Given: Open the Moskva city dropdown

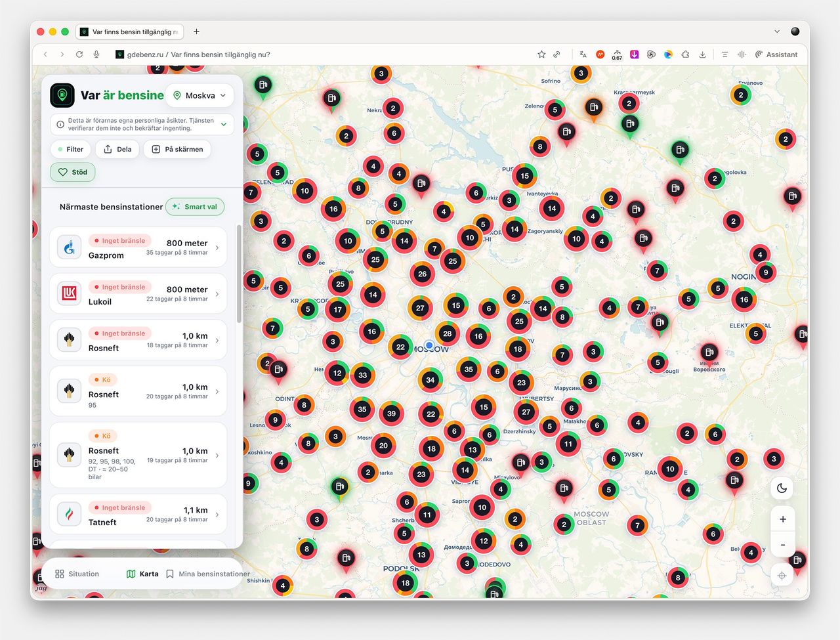Looking at the screenshot, I should [200, 95].
